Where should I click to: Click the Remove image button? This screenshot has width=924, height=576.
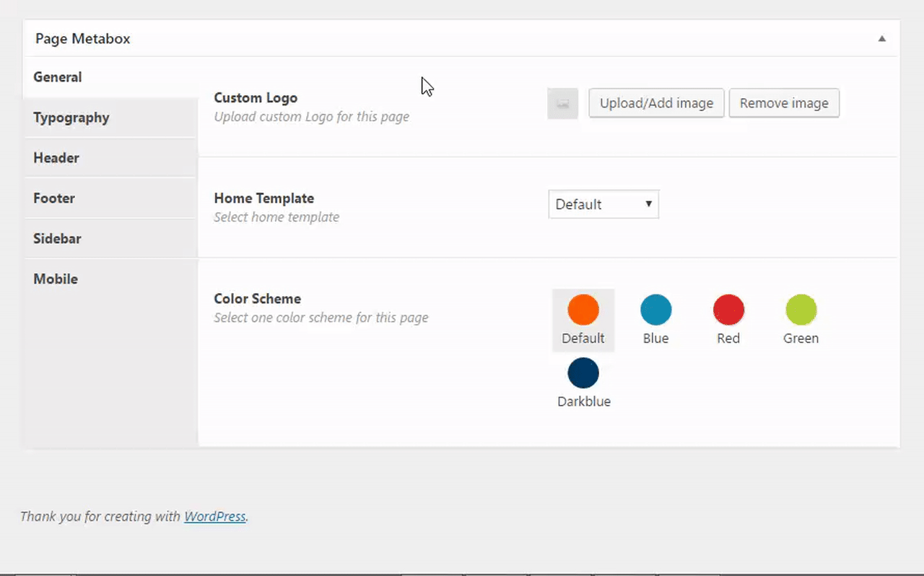[784, 103]
